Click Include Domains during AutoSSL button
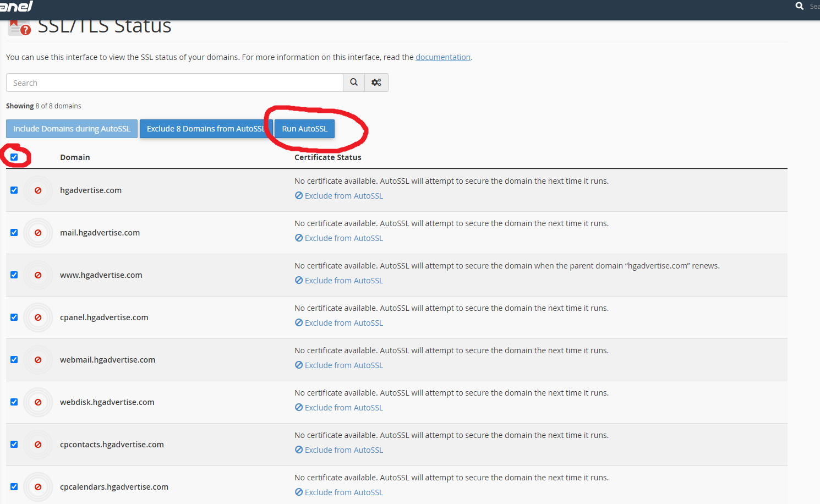Image resolution: width=820 pixels, height=504 pixels. tap(72, 129)
